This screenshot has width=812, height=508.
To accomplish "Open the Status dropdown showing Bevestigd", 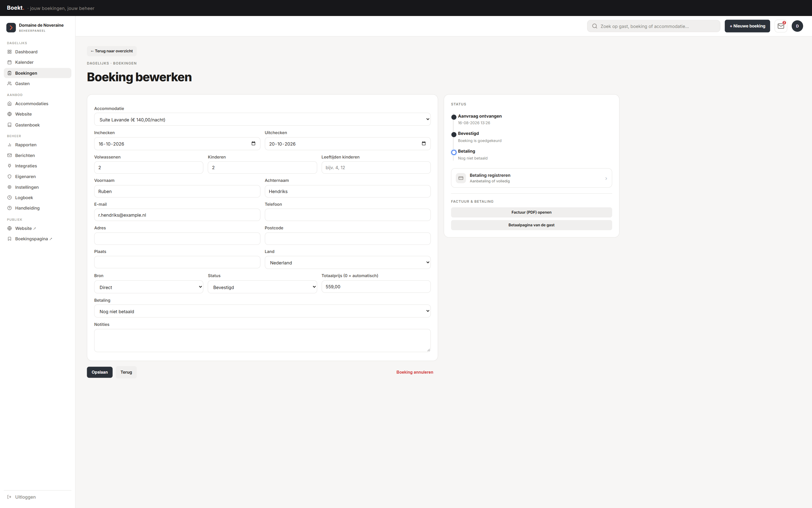I will pyautogui.click(x=262, y=287).
